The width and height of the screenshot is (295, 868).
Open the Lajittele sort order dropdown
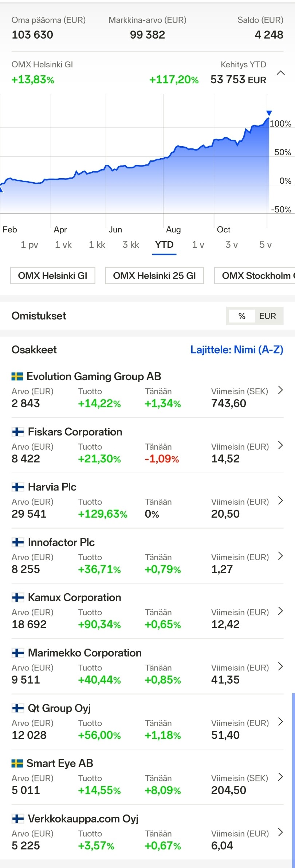pos(237,350)
